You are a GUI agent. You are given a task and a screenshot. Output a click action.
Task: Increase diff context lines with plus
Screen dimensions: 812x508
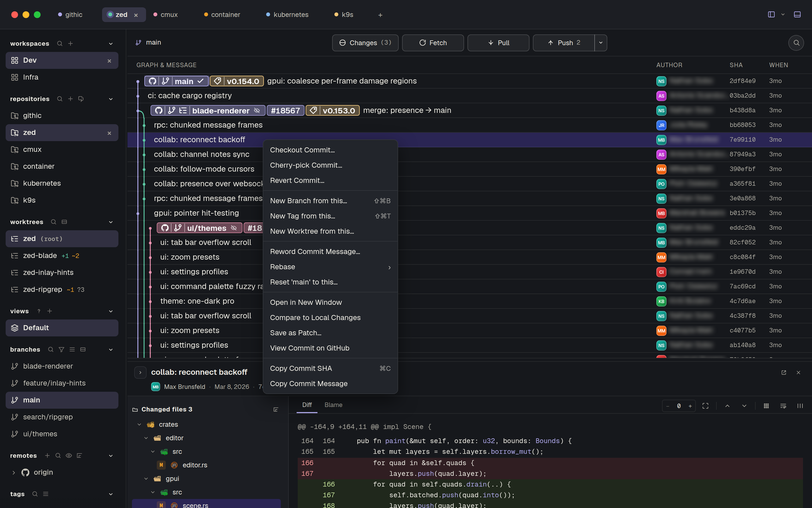click(x=690, y=406)
